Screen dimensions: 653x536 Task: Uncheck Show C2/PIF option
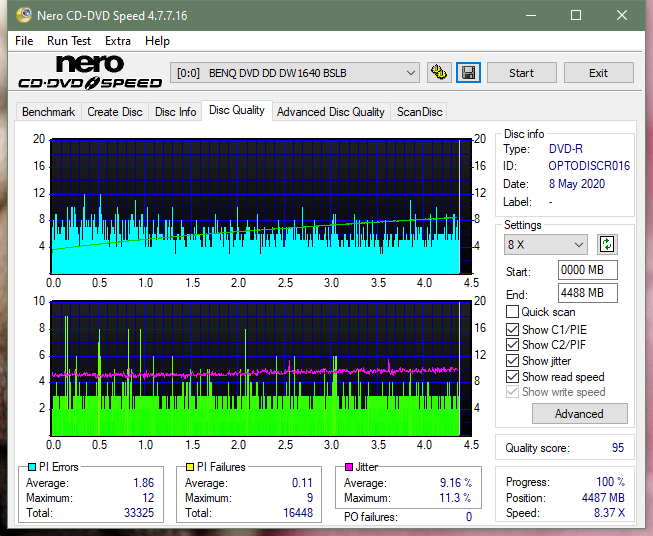512,344
